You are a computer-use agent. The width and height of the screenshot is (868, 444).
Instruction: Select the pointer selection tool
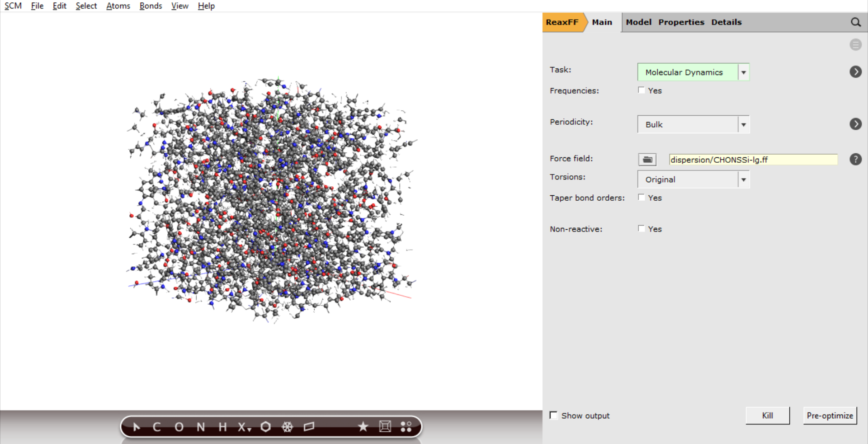point(137,426)
